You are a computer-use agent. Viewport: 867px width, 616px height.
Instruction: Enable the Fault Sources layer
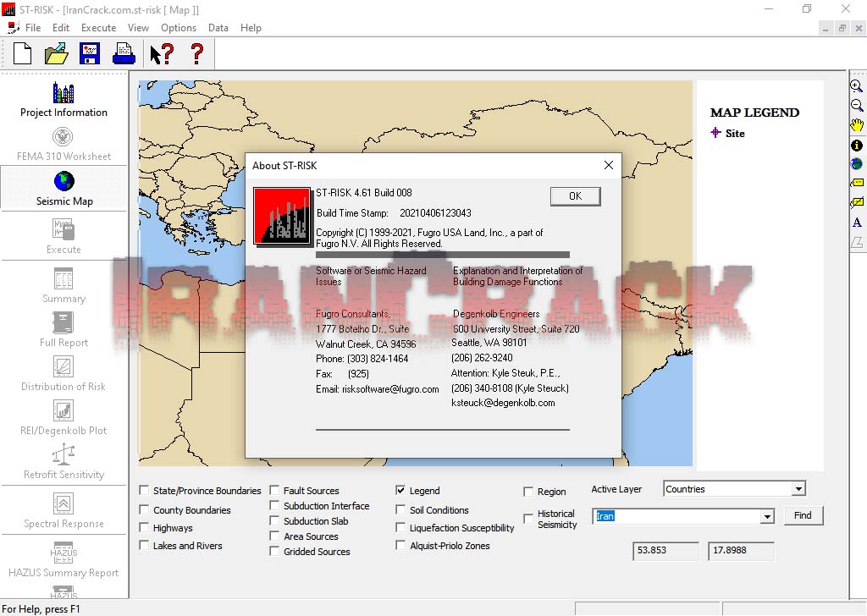pos(273,490)
